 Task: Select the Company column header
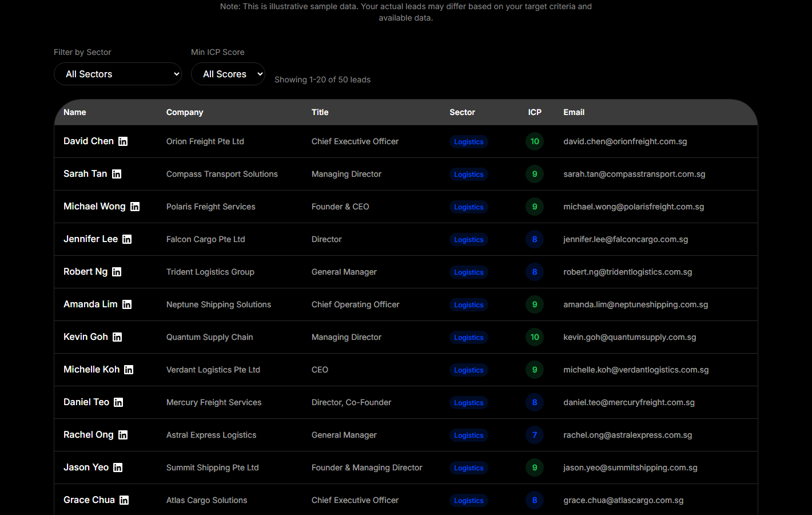[185, 112]
